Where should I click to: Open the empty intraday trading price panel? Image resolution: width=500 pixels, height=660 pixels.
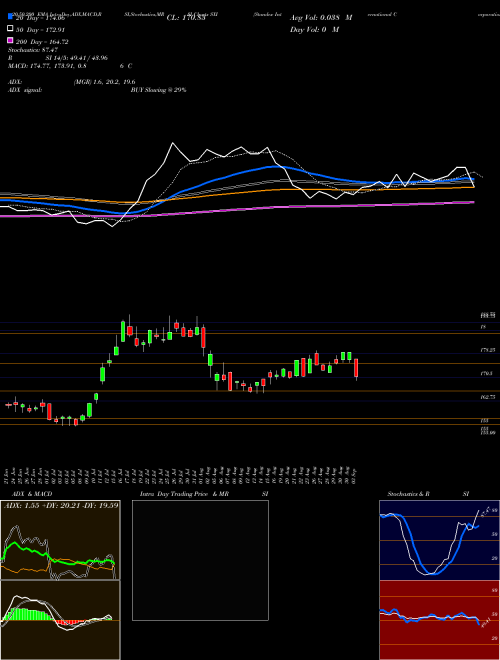click(200, 560)
